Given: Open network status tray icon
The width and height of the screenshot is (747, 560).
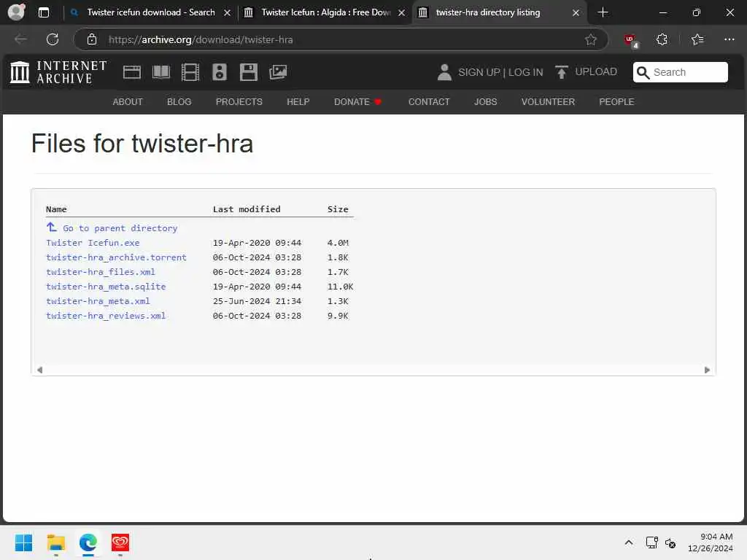Looking at the screenshot, I should 651,542.
